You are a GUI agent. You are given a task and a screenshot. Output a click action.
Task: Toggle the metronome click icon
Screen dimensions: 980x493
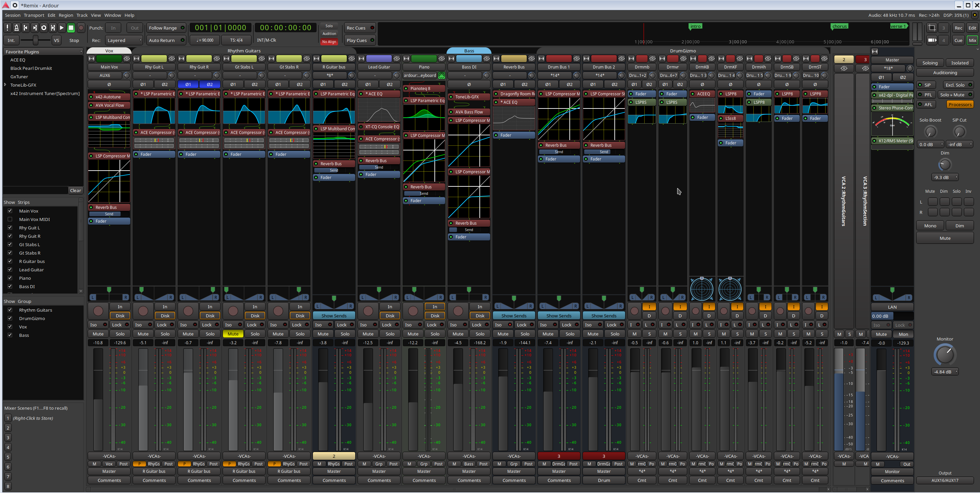point(16,28)
